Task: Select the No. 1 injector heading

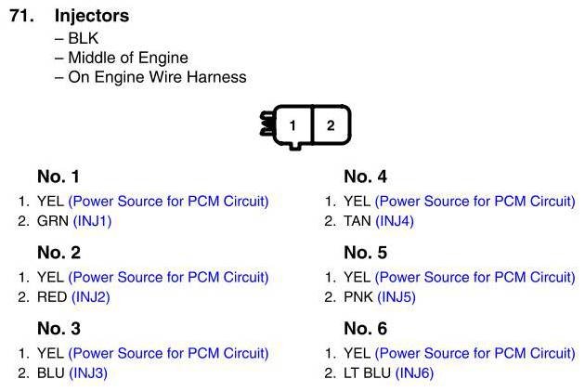Action: (58, 176)
